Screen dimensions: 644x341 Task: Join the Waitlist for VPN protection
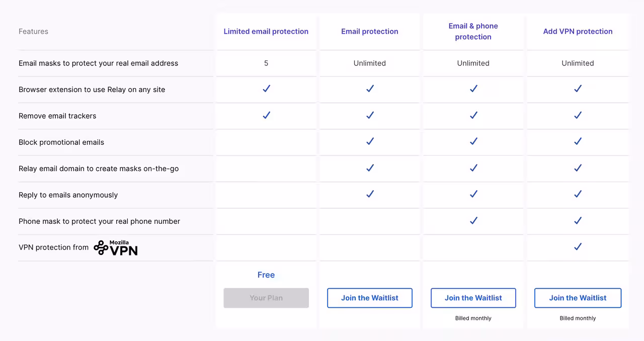[x=578, y=298]
